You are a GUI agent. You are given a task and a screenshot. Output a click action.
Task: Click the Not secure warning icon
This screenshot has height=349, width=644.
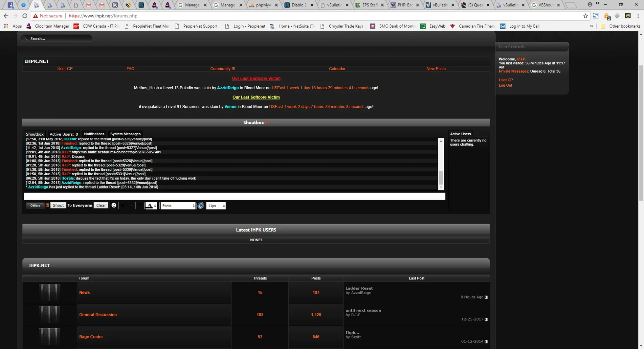(x=35, y=16)
